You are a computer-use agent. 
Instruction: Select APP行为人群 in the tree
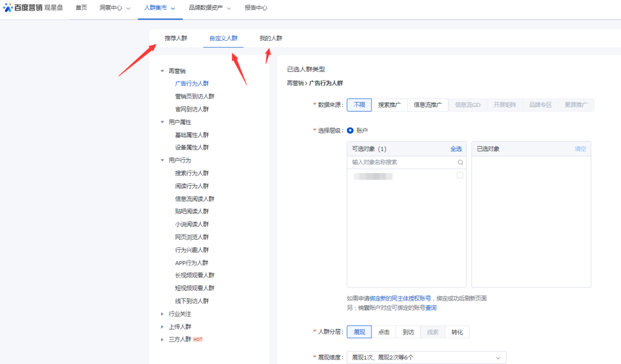(x=191, y=263)
